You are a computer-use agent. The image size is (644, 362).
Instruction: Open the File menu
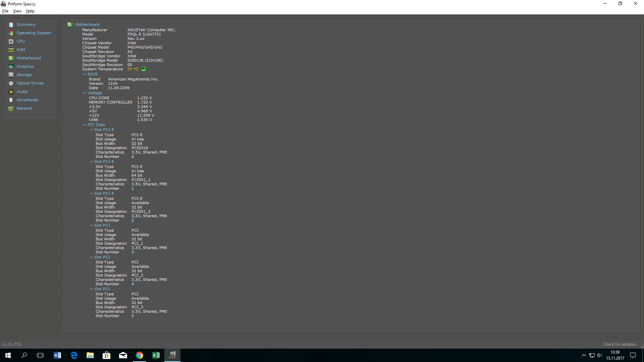[5, 11]
